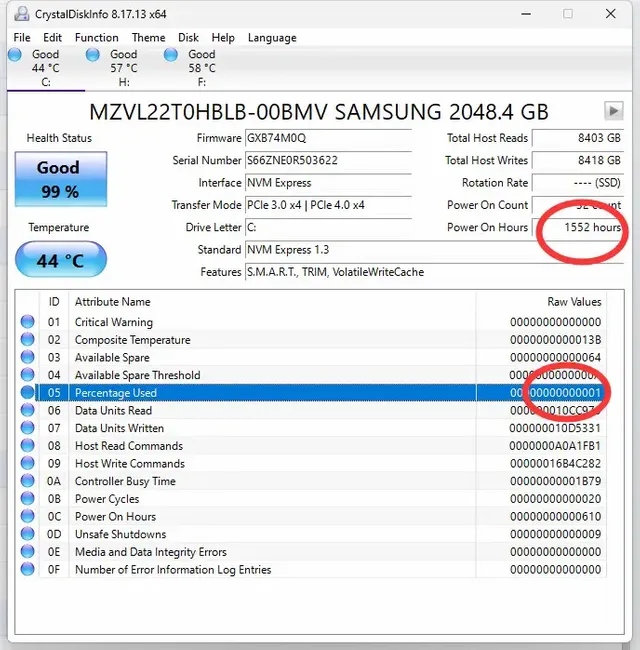Open the Theme menu
Viewport: 640px width, 650px height.
click(148, 38)
